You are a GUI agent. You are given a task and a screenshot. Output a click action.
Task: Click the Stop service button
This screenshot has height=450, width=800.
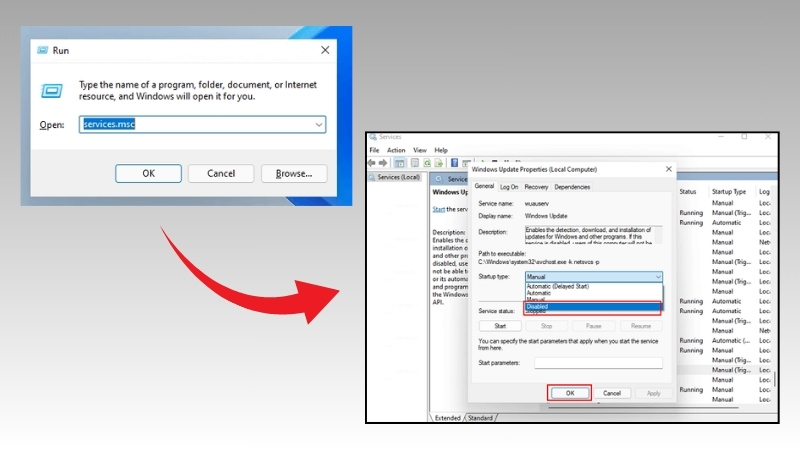click(x=546, y=326)
